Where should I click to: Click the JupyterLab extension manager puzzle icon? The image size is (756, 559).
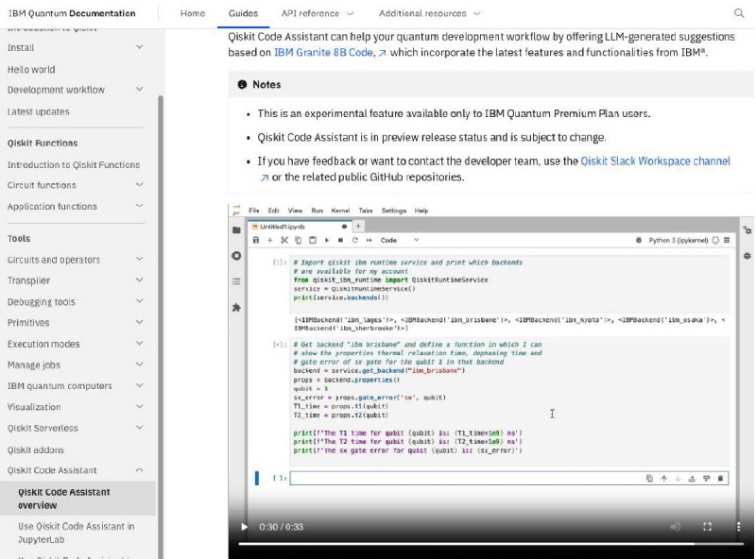click(236, 307)
